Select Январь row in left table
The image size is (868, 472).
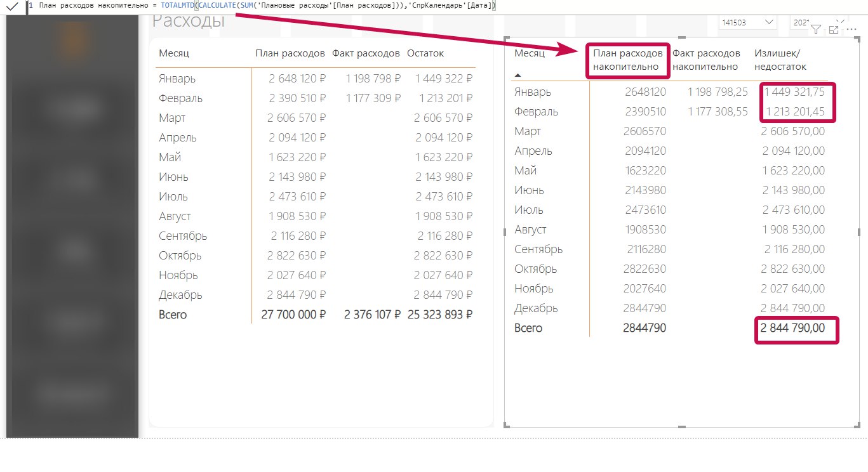click(316, 79)
